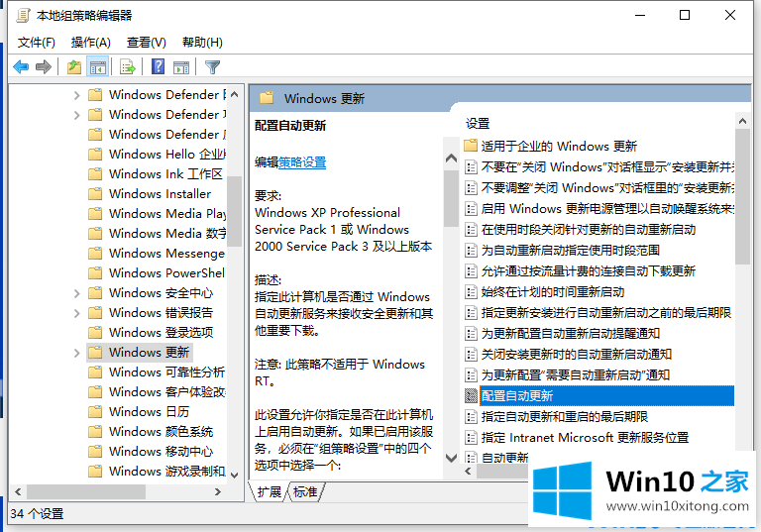Click folder icon of 适用于企业的 Windows 更新
Viewport: 761px width, 532px height.
point(471,146)
